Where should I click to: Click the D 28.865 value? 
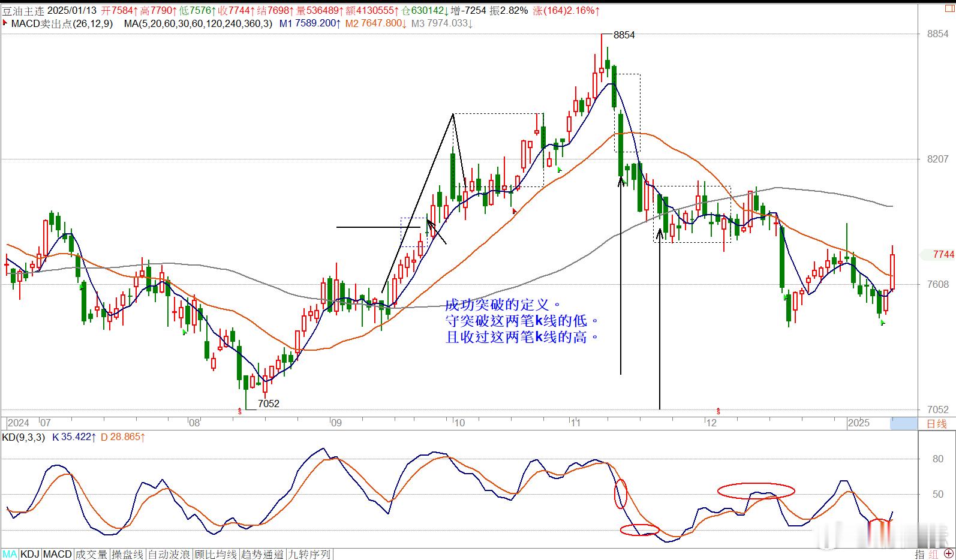click(123, 437)
